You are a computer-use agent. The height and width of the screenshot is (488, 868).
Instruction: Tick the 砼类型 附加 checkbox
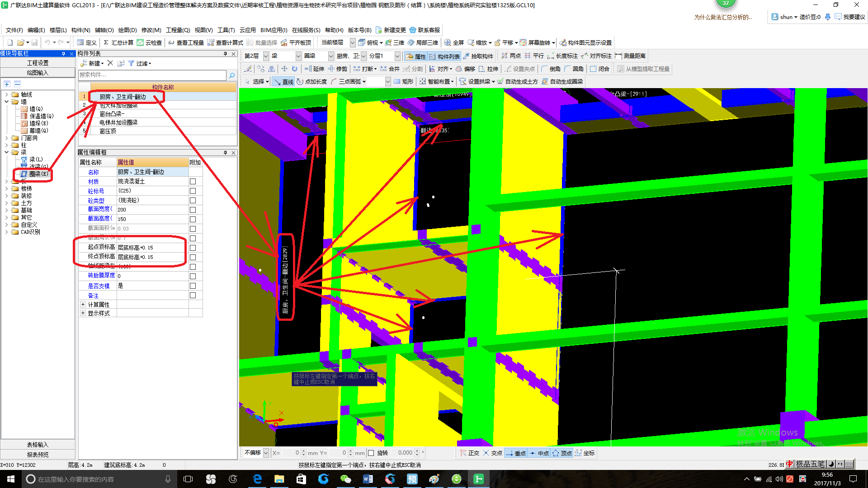tap(193, 201)
